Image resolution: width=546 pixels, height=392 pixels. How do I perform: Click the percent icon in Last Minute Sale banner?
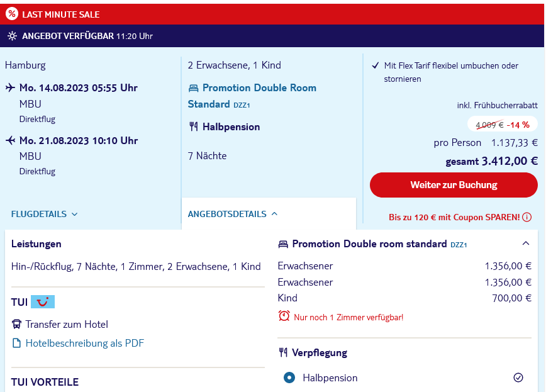(x=12, y=14)
